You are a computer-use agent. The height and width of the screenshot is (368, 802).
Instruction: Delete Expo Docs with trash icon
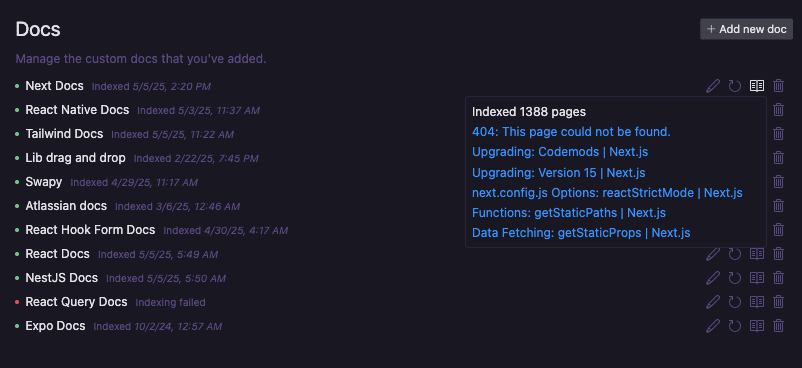[x=778, y=326]
